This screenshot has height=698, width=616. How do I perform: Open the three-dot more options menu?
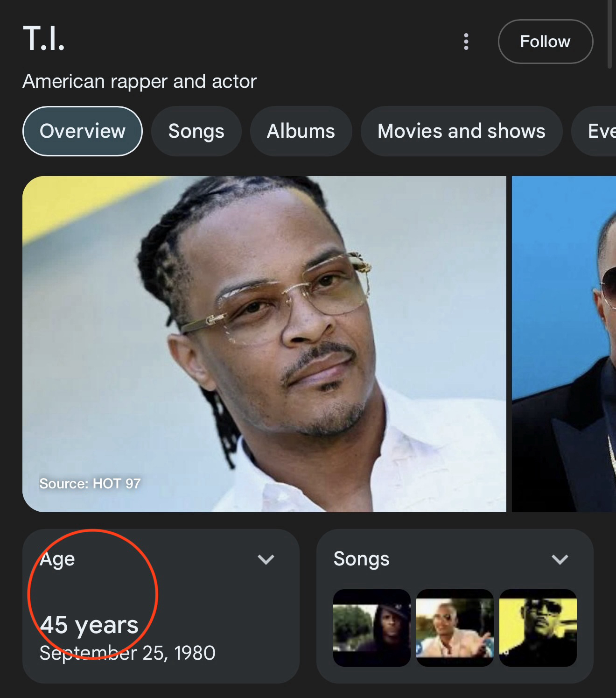466,42
